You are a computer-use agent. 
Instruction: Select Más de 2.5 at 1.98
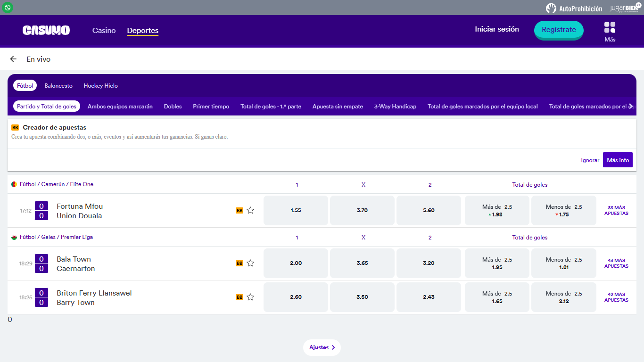(x=497, y=210)
